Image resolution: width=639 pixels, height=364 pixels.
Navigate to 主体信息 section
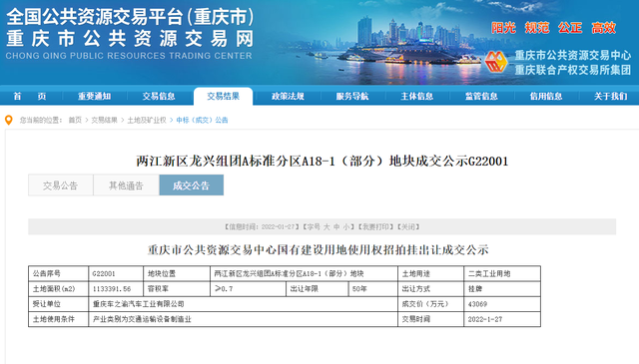point(417,97)
